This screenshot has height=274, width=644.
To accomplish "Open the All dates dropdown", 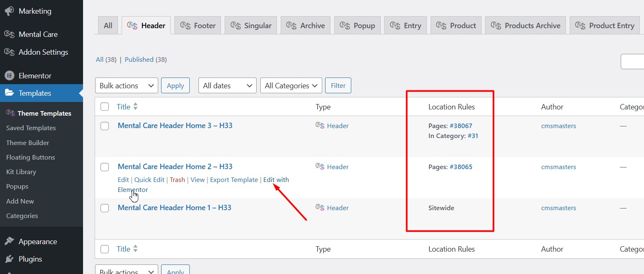I will (x=228, y=85).
